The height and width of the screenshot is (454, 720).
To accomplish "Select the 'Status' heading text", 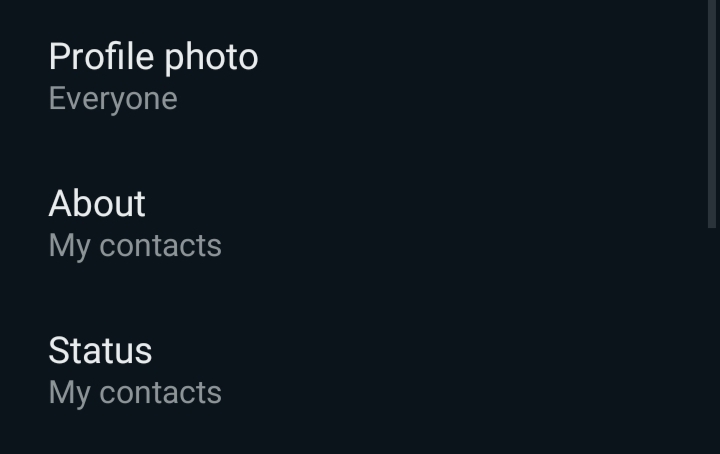I will [x=100, y=350].
